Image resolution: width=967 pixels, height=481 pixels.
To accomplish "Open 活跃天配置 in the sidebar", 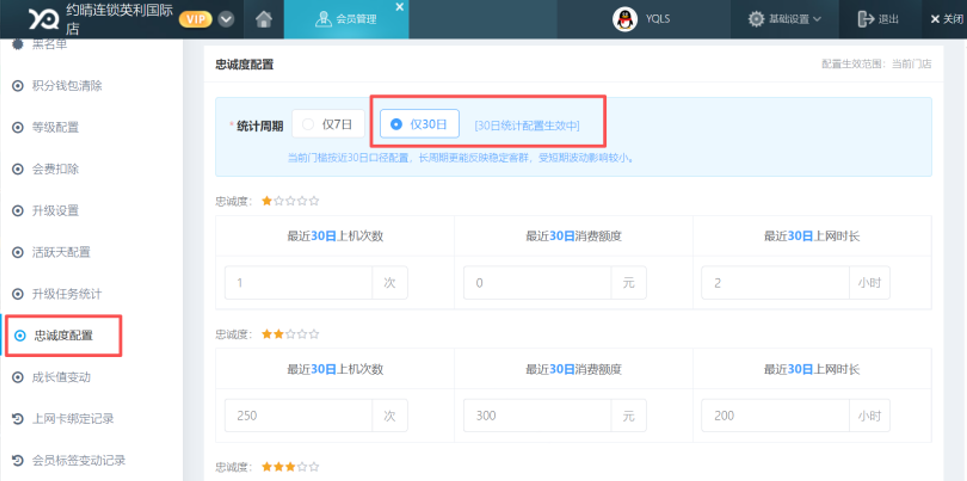I will click(x=61, y=252).
